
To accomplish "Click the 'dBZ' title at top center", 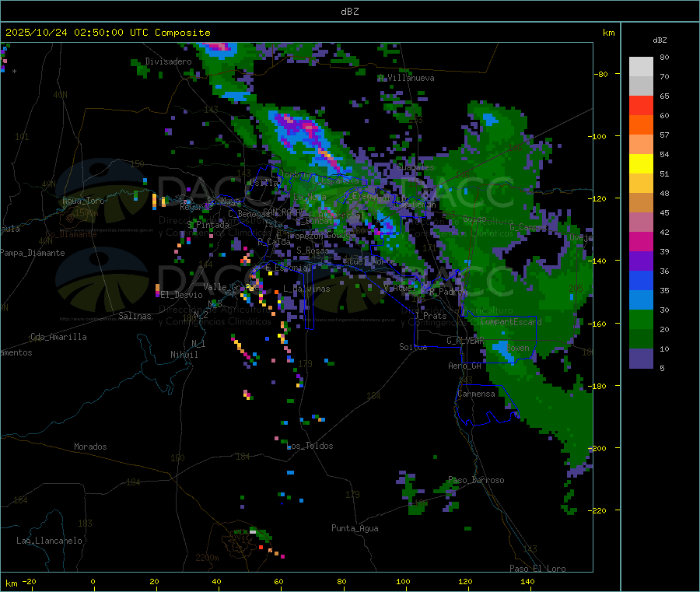I will point(349,12).
